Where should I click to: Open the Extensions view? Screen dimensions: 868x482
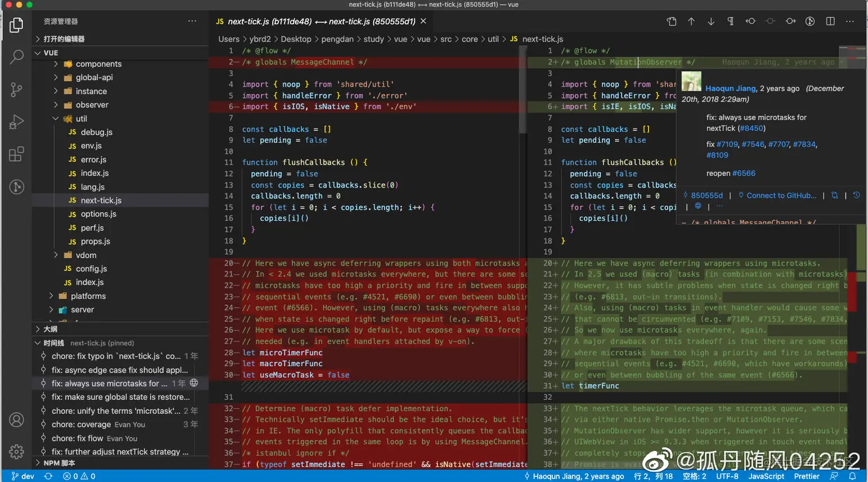pyautogui.click(x=17, y=154)
